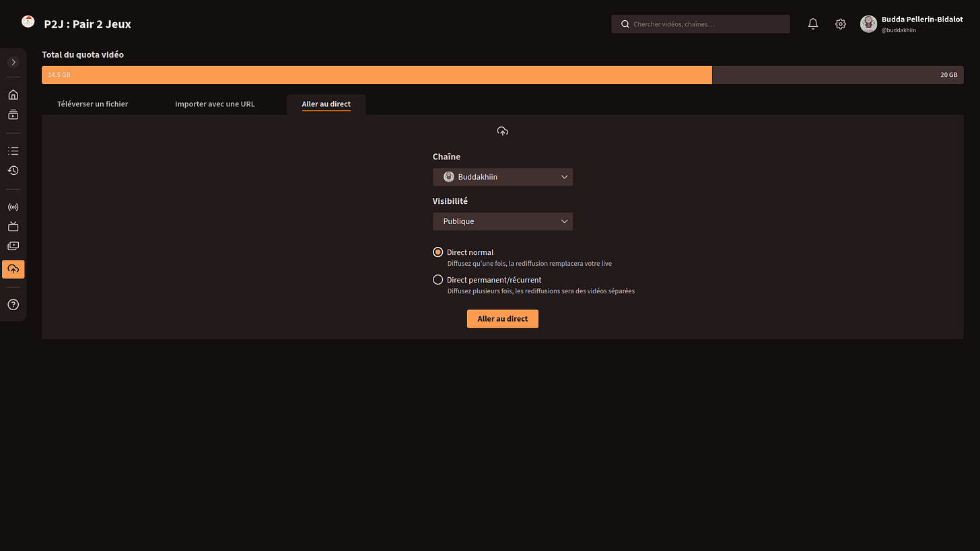Open the watch history clock icon
This screenshot has height=551, width=980.
[x=13, y=170]
